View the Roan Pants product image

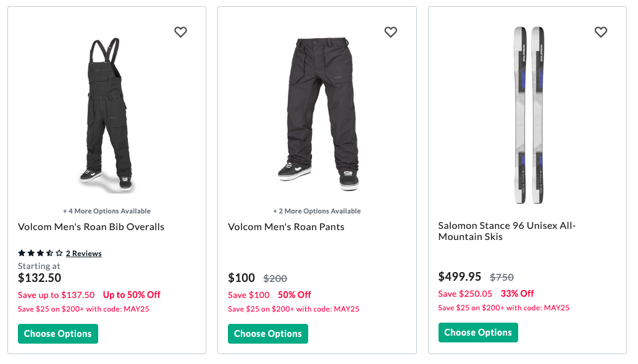pyautogui.click(x=317, y=113)
